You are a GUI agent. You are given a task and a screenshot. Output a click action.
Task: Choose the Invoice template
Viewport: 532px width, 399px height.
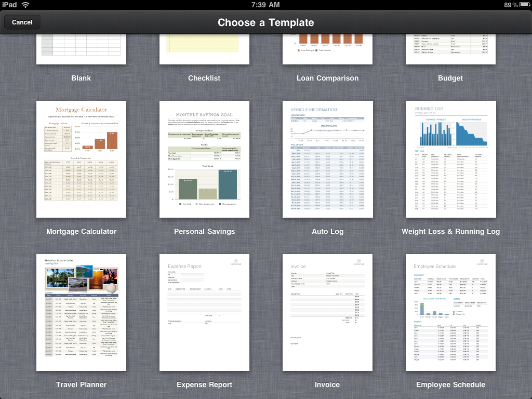327,312
